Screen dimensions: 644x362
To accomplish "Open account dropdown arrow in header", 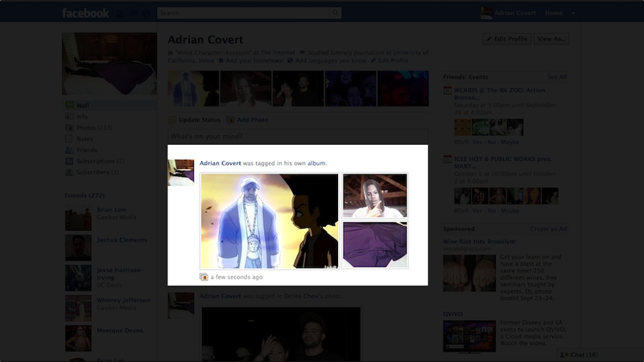I will click(x=573, y=13).
